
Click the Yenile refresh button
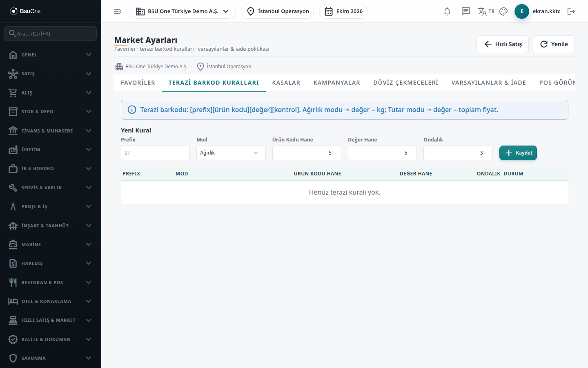tap(553, 44)
